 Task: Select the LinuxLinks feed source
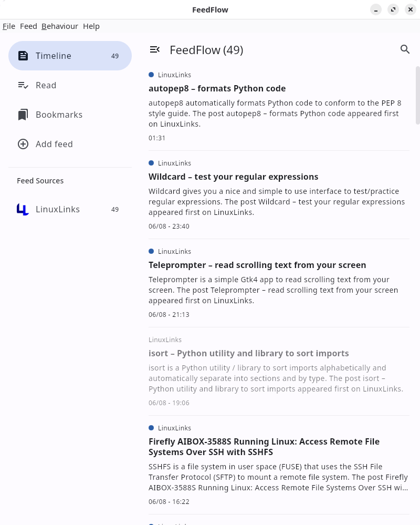click(70, 209)
